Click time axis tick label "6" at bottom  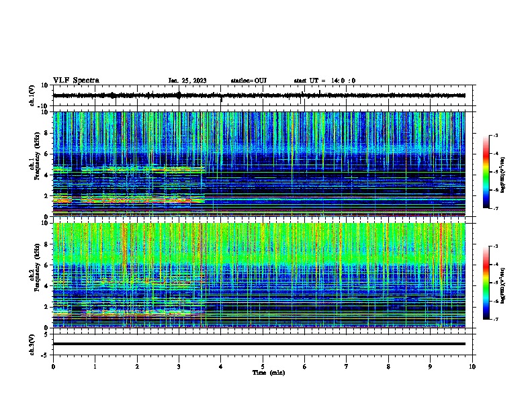click(x=305, y=367)
